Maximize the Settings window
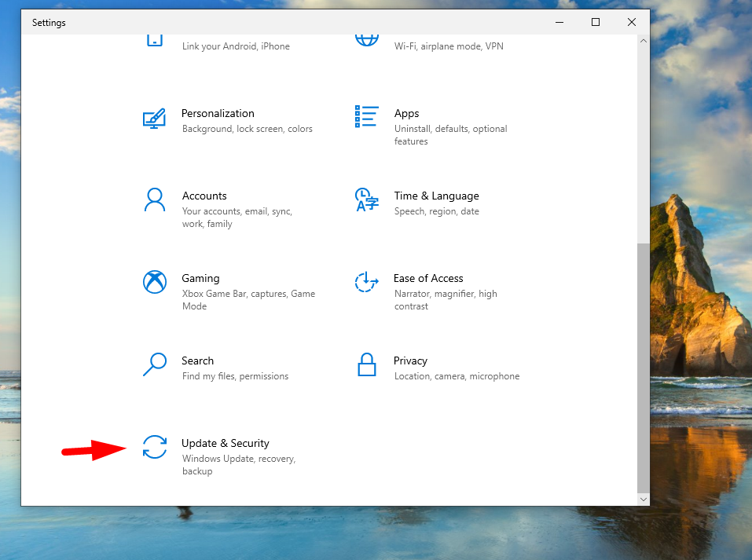Screen dimensions: 752x560 coord(595,22)
